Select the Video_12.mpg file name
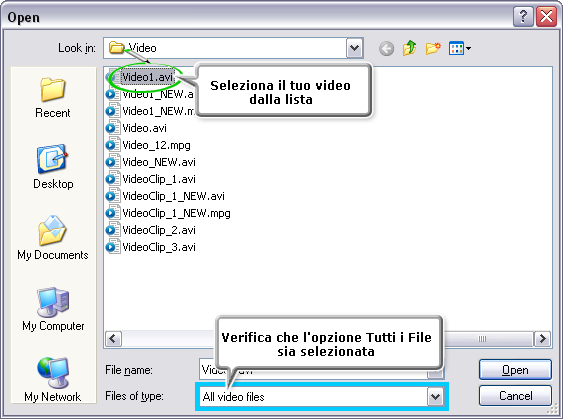The height and width of the screenshot is (419, 563). tap(156, 145)
